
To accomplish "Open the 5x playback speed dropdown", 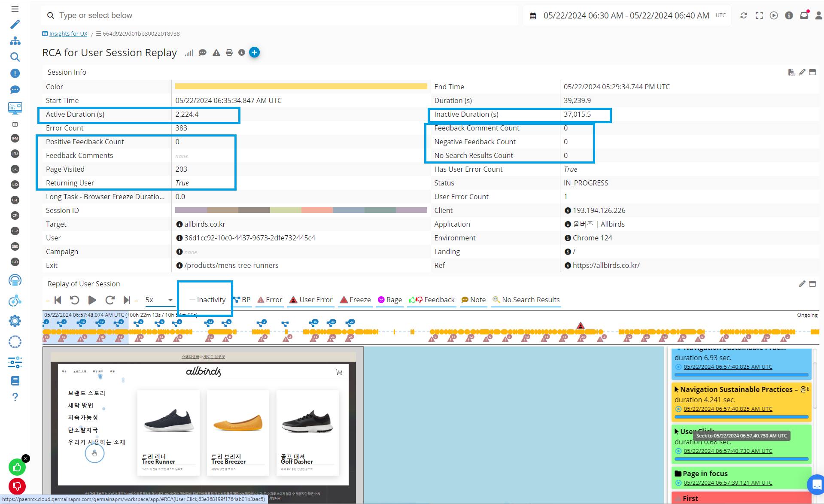I will pos(159,300).
